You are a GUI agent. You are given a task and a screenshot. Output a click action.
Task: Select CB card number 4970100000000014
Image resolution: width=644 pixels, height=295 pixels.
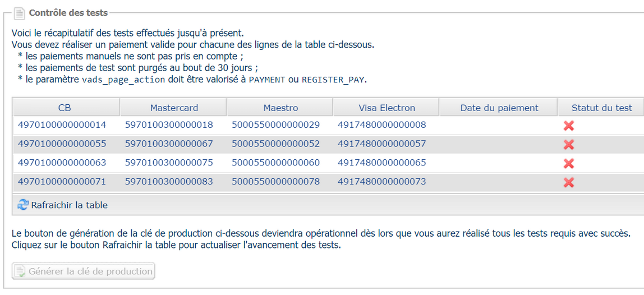(x=62, y=125)
